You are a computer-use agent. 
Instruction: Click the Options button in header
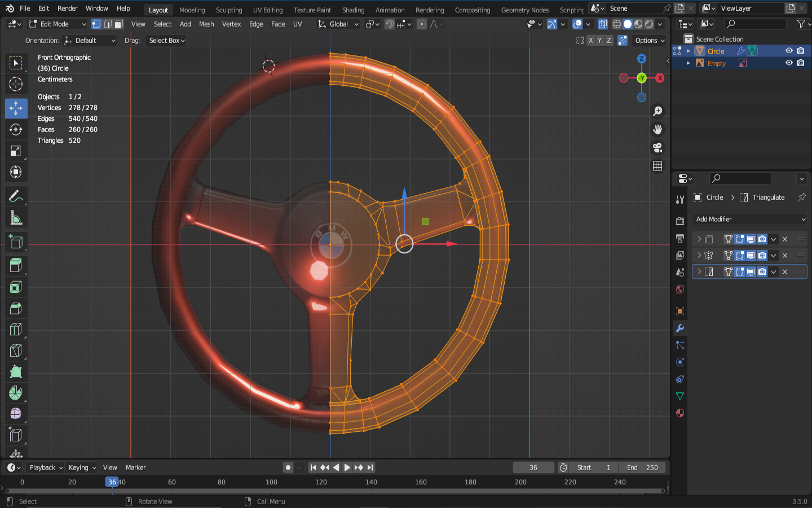(649, 41)
